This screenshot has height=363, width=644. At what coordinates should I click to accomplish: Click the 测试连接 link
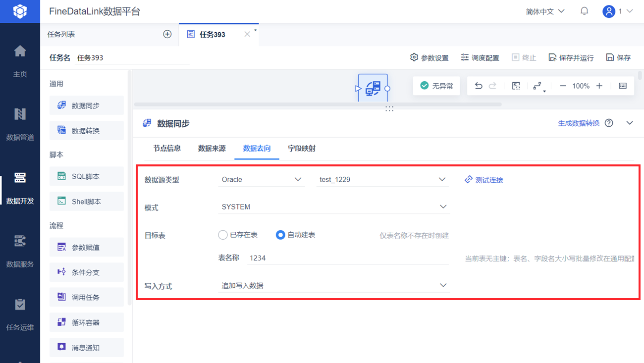484,180
